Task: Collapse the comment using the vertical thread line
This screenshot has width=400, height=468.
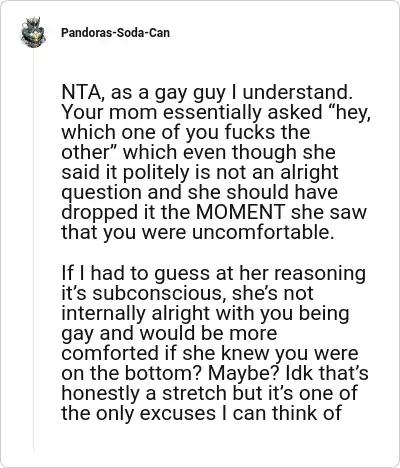Action: (33, 250)
